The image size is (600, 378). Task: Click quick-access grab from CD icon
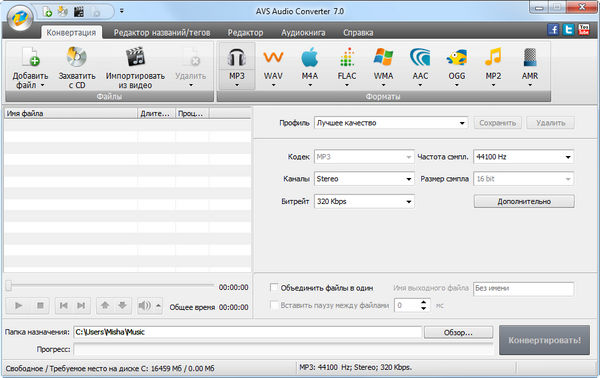[62, 12]
